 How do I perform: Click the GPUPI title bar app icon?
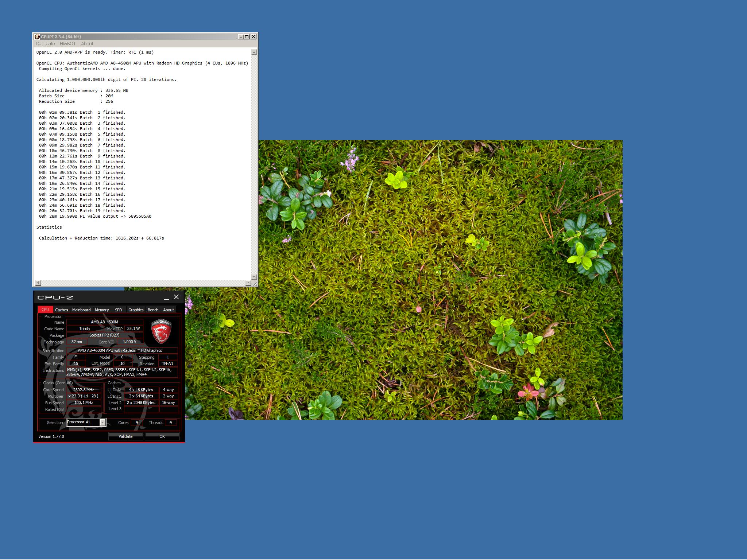(37, 36)
